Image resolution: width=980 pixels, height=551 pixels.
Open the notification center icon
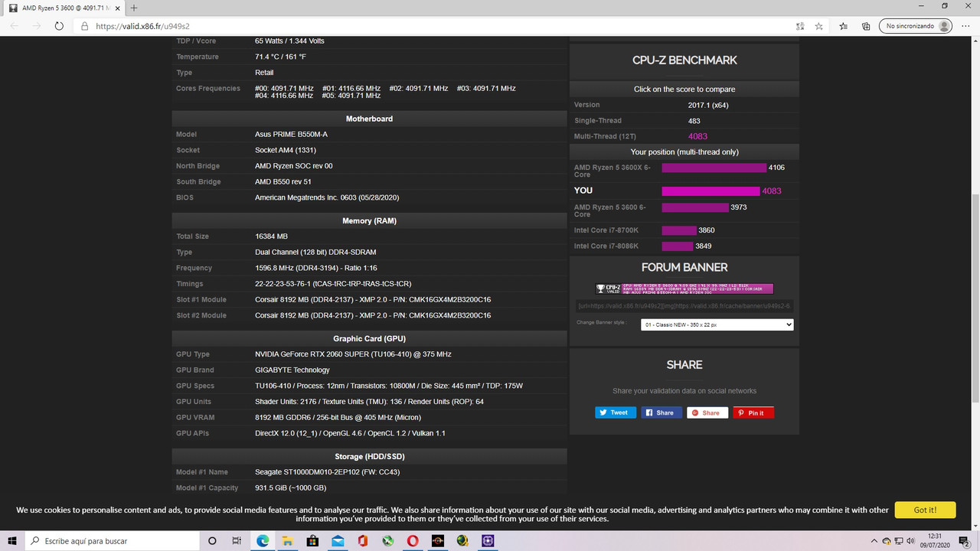[x=964, y=540]
